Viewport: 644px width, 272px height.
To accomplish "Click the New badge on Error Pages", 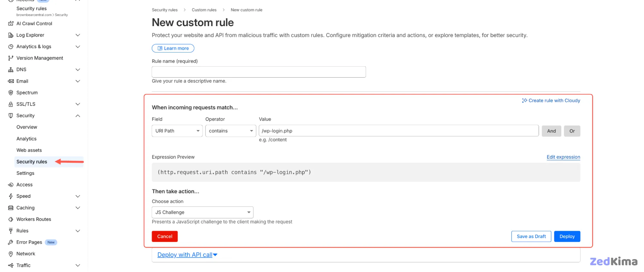I will tap(51, 242).
